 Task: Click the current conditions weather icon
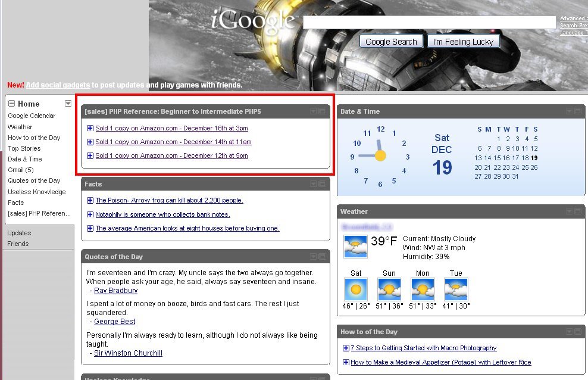(355, 246)
